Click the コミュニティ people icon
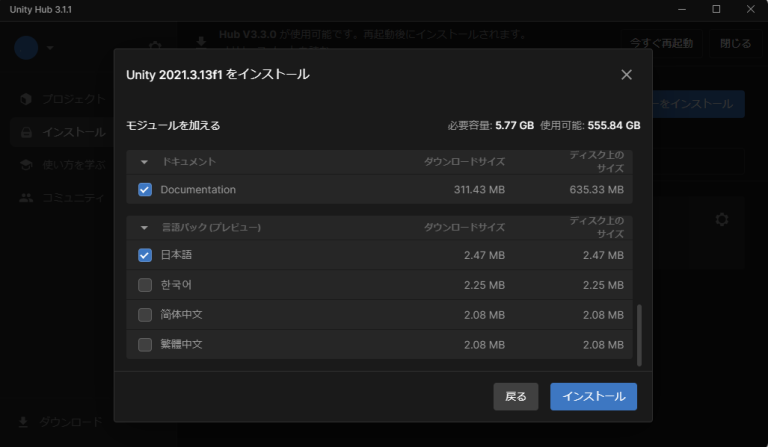This screenshot has height=447, width=768. [26, 197]
